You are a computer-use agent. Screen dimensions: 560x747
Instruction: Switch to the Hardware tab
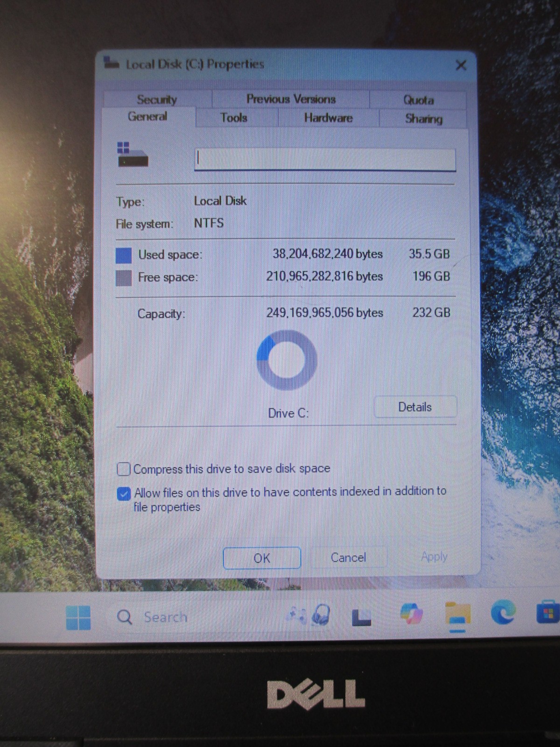(328, 118)
